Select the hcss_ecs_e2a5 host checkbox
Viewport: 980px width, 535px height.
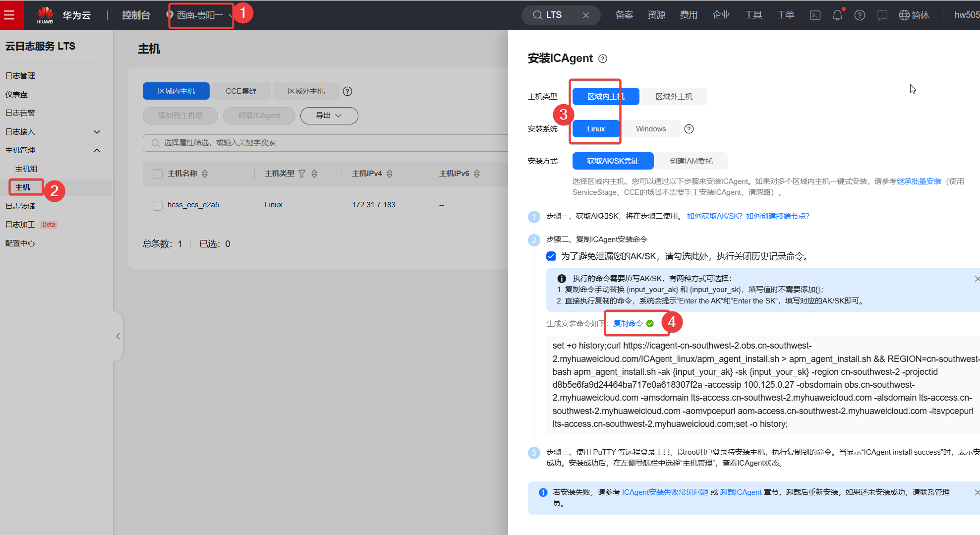pyautogui.click(x=158, y=205)
